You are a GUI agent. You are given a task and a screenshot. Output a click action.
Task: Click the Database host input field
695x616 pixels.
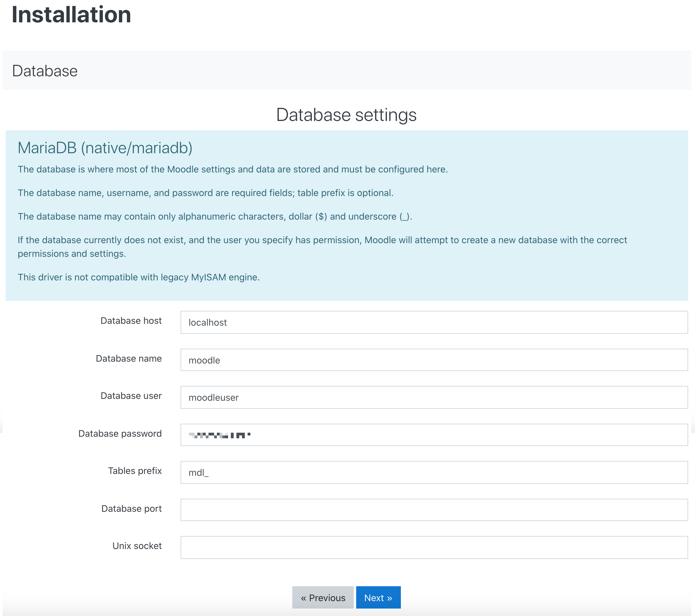[x=434, y=322]
